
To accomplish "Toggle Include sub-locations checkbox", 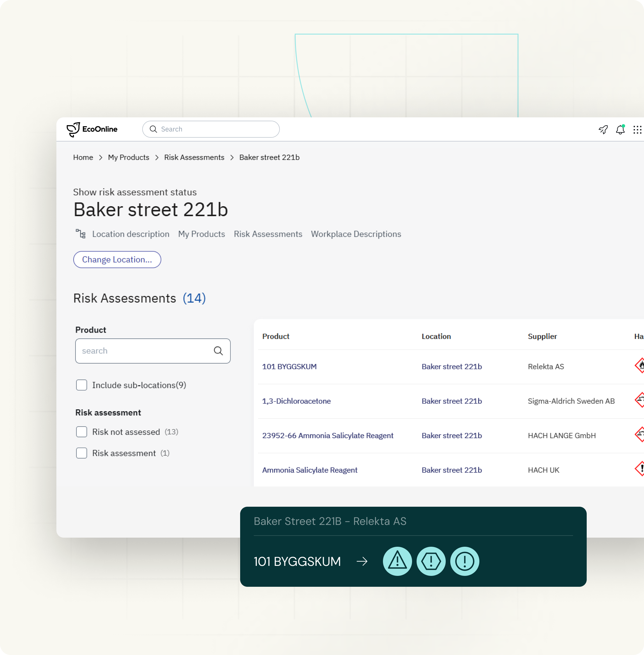I will 82,385.
